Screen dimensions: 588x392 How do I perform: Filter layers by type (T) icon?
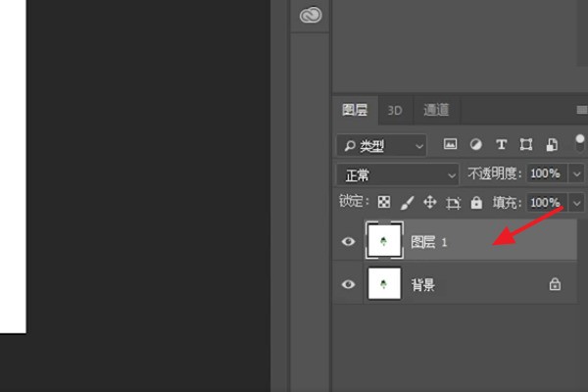(501, 144)
